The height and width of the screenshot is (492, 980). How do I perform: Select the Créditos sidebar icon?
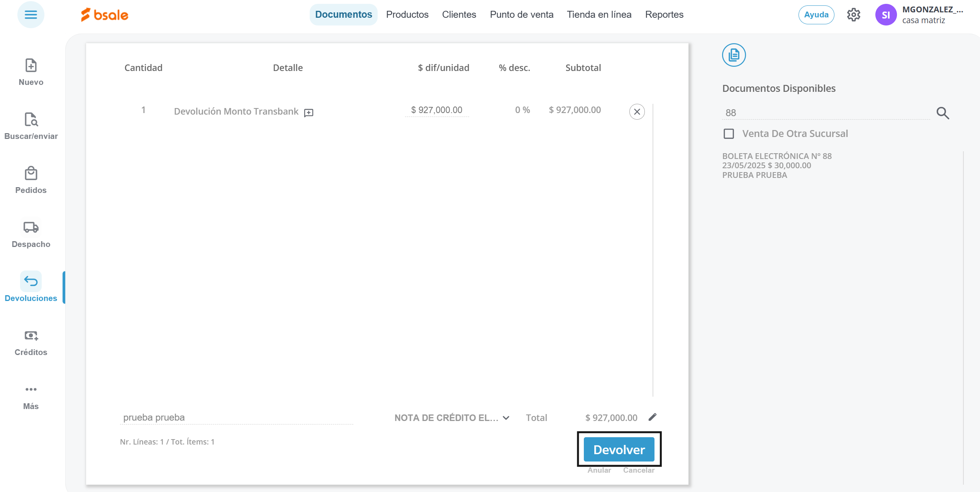31,336
